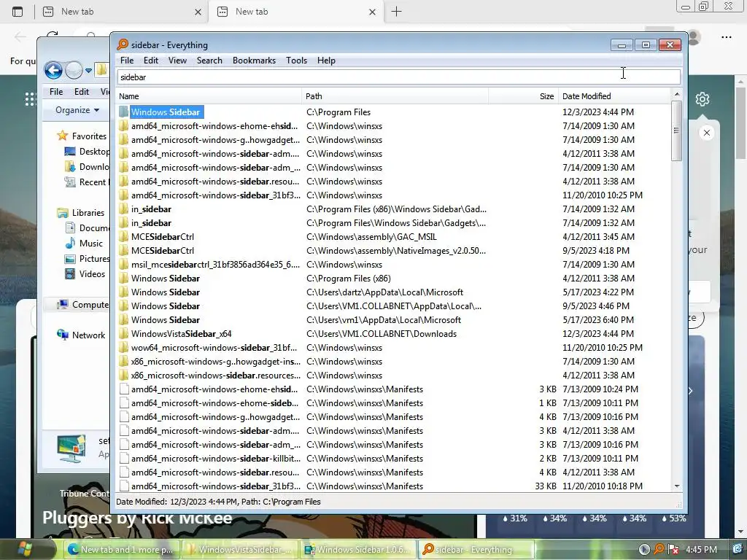The width and height of the screenshot is (747, 560).
Task: Open the Edit menu in Everything
Action: coord(150,61)
